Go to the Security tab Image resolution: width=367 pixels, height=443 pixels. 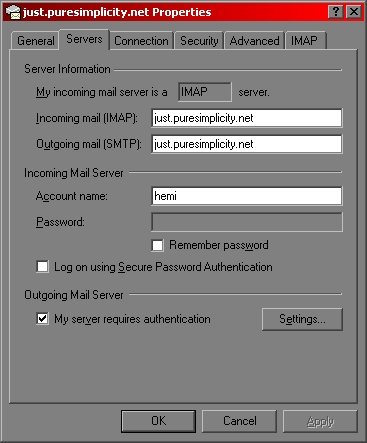tap(199, 41)
